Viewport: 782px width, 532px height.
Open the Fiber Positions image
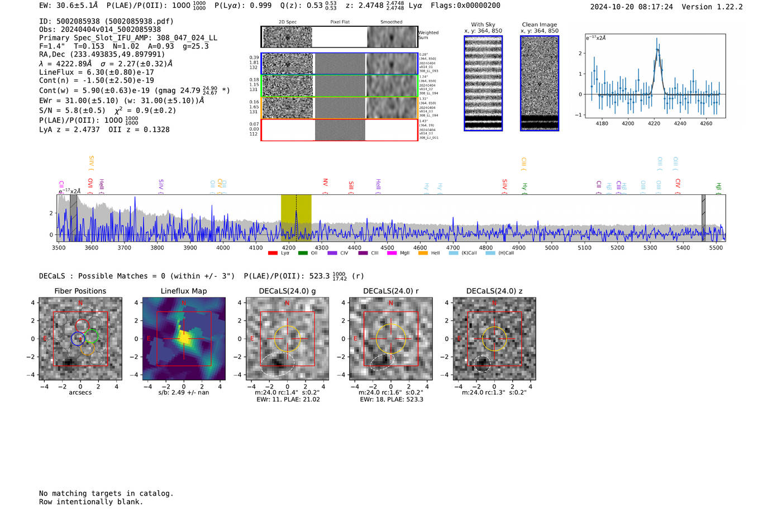tap(80, 339)
